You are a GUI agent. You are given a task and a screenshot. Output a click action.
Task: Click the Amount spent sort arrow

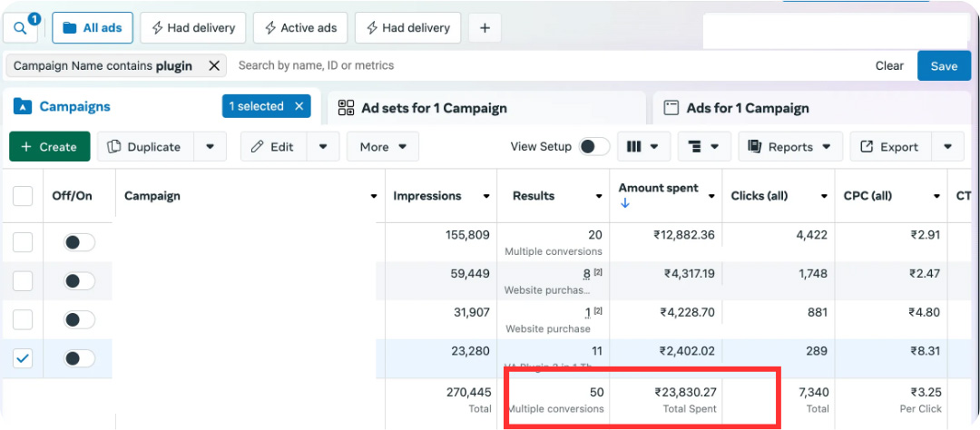pos(624,204)
